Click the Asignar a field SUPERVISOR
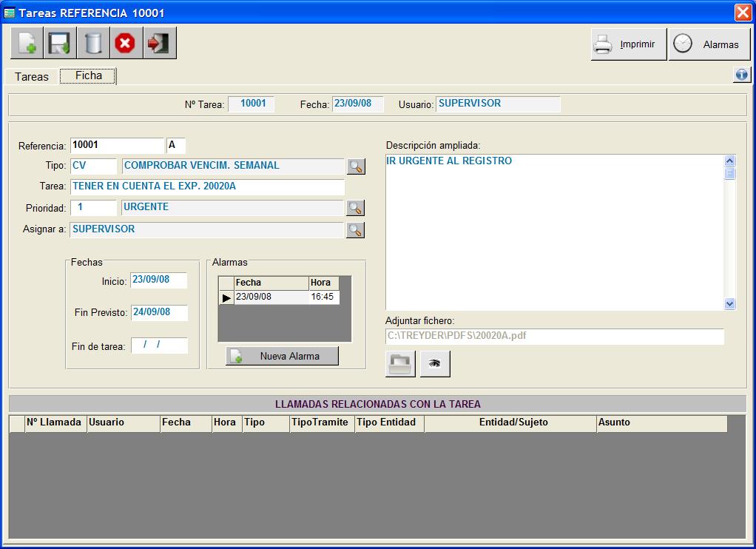 tap(207, 229)
